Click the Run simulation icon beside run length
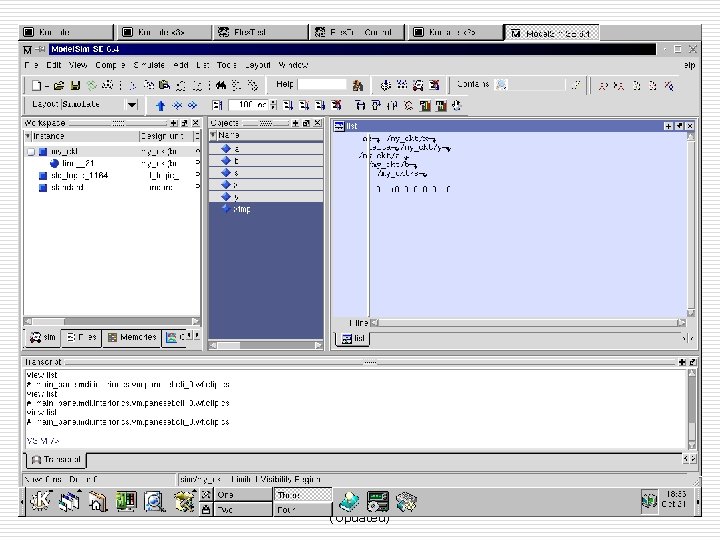The width and height of the screenshot is (720, 540). pos(288,106)
